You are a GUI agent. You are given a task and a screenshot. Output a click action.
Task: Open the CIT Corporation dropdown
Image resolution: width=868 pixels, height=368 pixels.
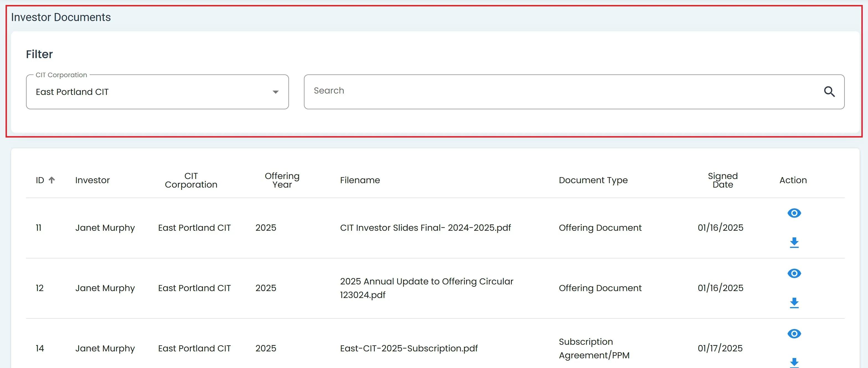[157, 92]
